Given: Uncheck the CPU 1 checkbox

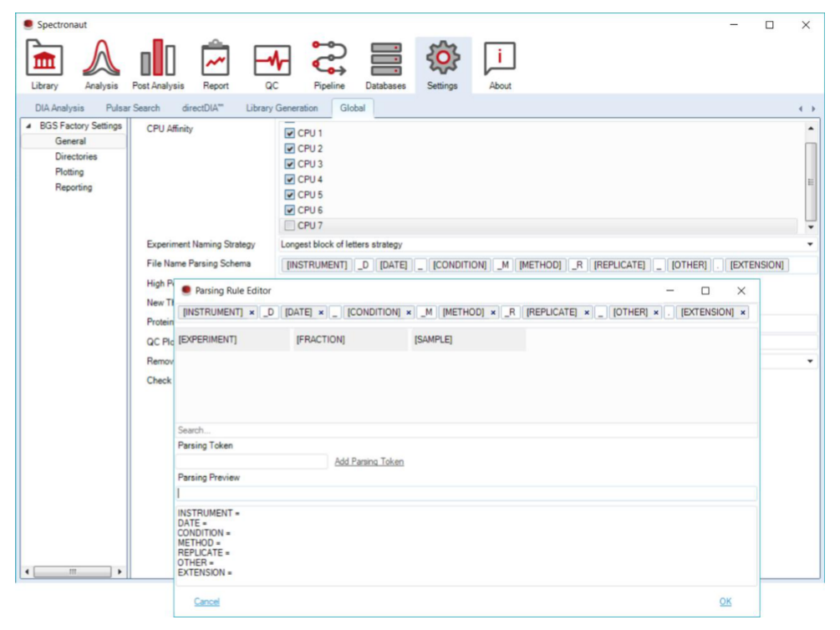Looking at the screenshot, I should coord(290,133).
